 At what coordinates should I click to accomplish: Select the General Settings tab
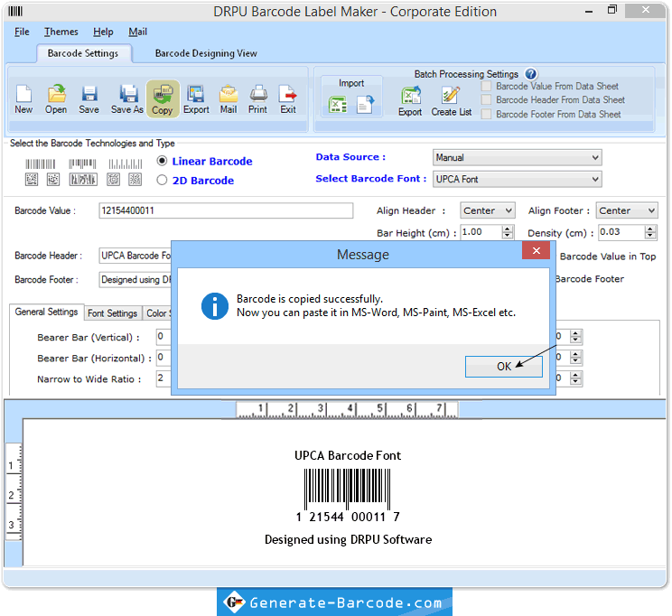coord(46,312)
